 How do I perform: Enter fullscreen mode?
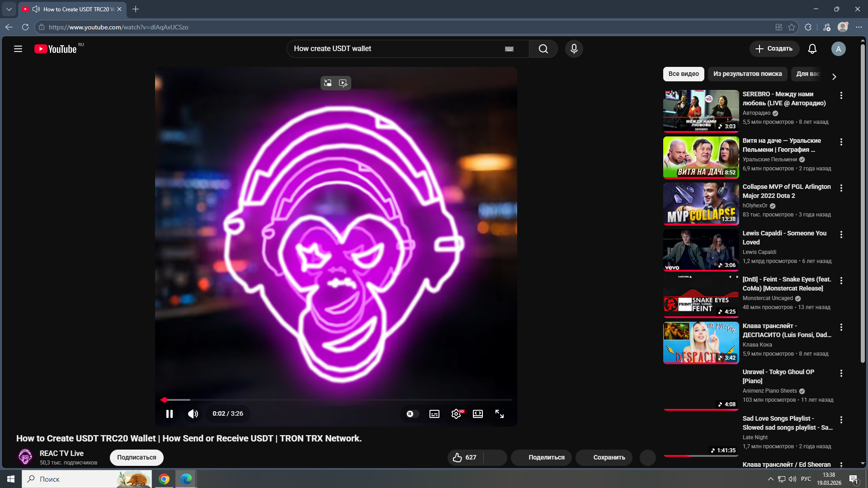500,414
